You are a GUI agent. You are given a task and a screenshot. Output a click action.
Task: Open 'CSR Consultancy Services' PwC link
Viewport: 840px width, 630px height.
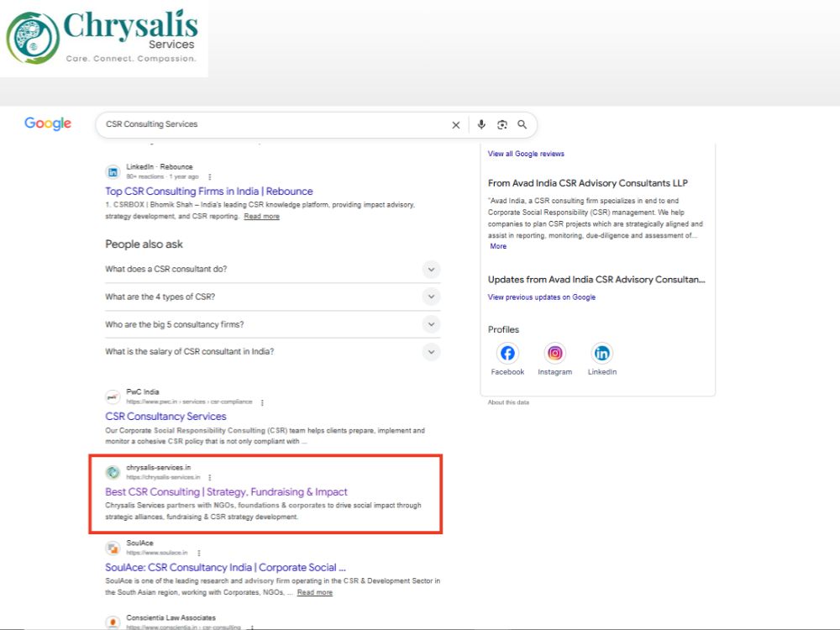[165, 417]
